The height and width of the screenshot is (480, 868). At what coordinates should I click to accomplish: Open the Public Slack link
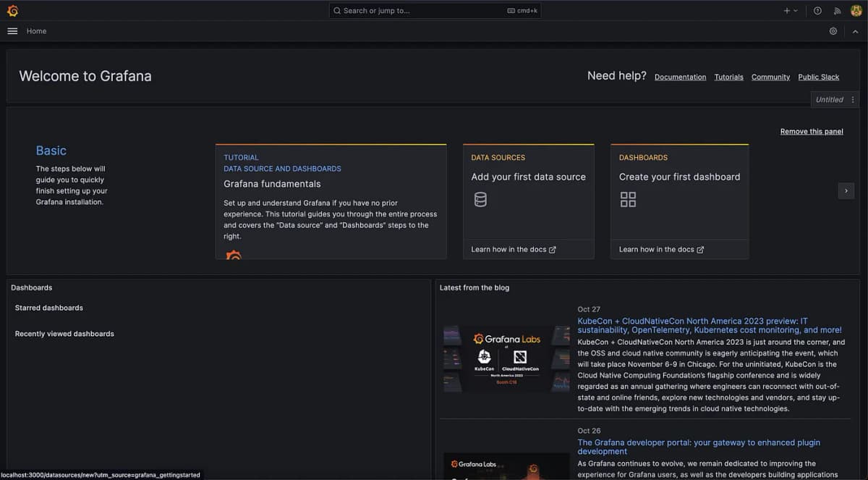[x=819, y=77]
